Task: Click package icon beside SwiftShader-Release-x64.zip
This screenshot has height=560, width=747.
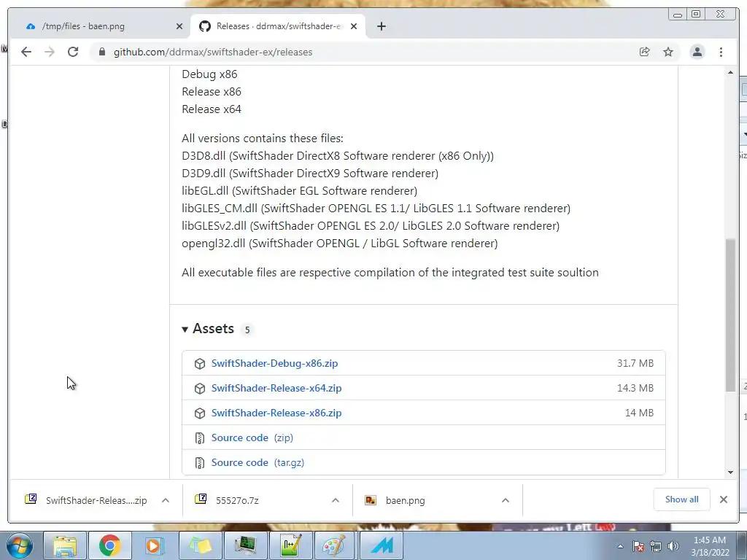Action: point(200,389)
